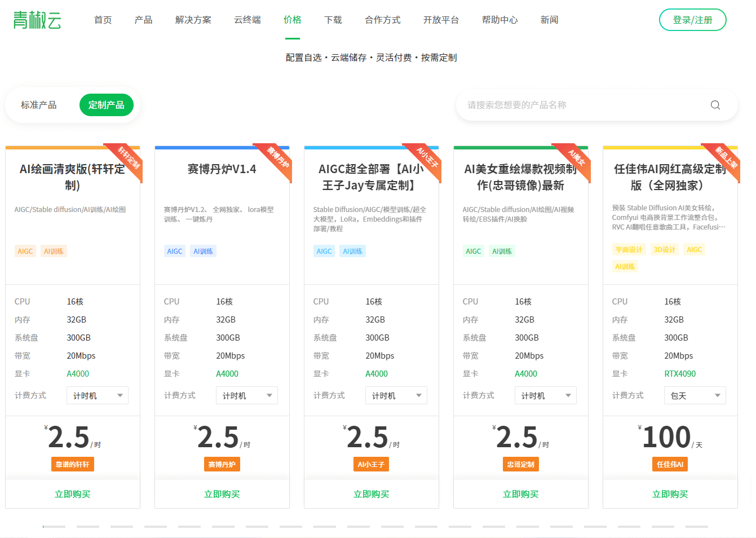
Task: Click AIGC tag on 赛博丹炉V1.4 card
Action: (175, 251)
